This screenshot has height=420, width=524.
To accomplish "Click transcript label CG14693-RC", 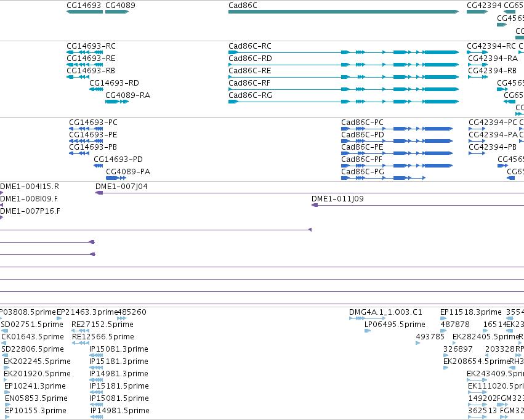I will point(91,46).
